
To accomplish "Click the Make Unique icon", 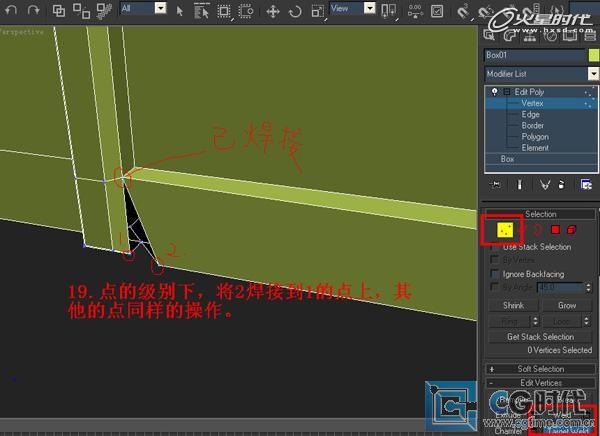I will tap(545, 185).
